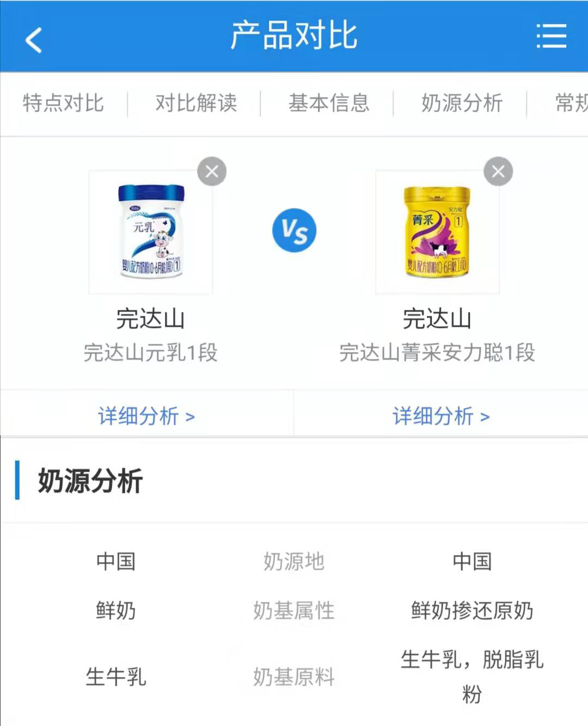The width and height of the screenshot is (588, 726).
Task: Open the 菁采 yellow can image
Action: coord(437,233)
